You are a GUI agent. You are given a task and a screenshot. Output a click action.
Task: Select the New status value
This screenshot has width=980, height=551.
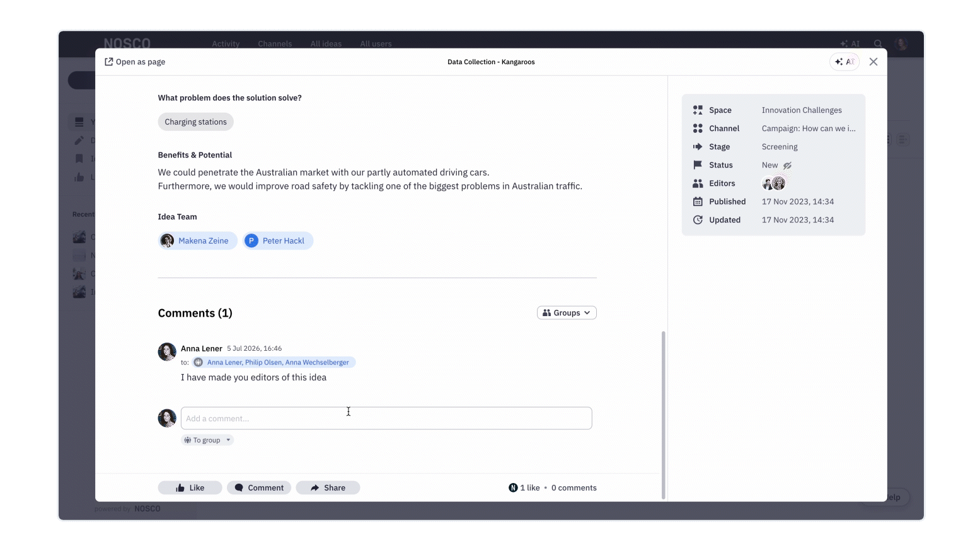pos(770,165)
